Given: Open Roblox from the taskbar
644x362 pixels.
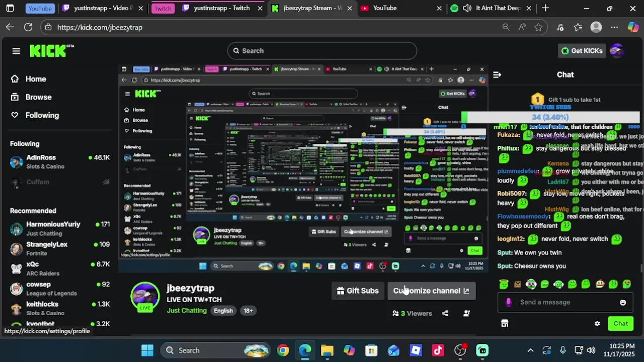Looking at the screenshot, I should coord(416,350).
